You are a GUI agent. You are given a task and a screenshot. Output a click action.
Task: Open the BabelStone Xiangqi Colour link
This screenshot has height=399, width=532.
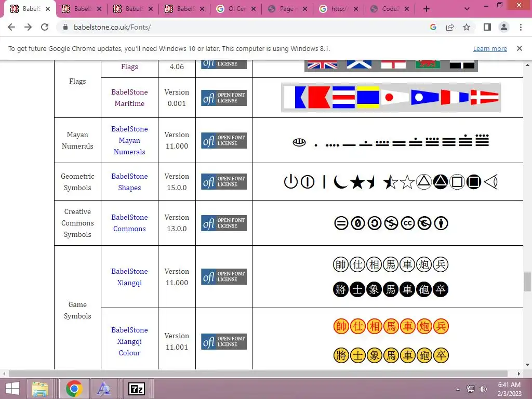pos(129,341)
